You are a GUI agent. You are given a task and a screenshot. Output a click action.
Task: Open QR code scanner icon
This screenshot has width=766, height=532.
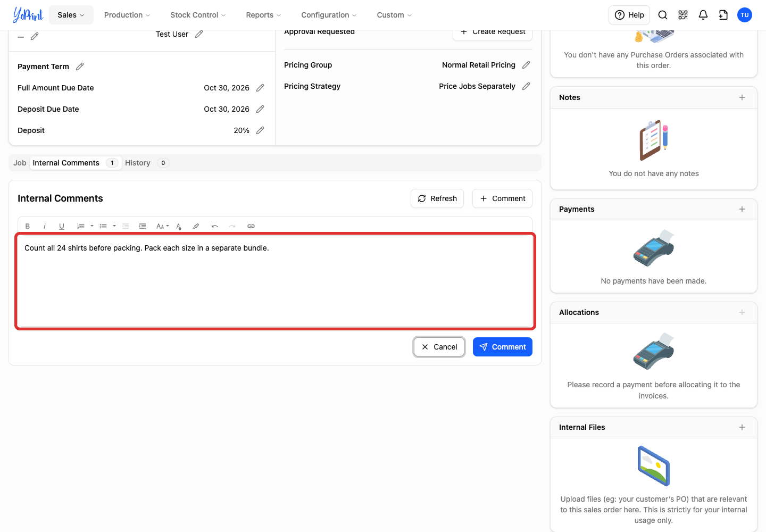pos(683,15)
